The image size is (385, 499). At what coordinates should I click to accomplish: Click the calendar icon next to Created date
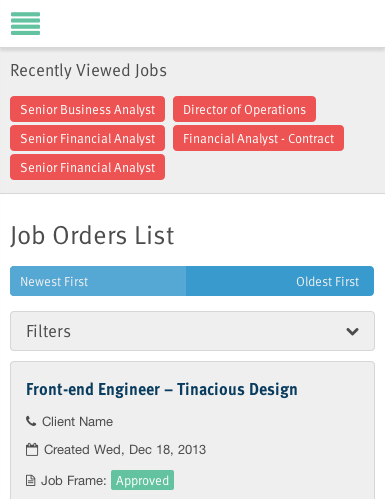coord(32,449)
